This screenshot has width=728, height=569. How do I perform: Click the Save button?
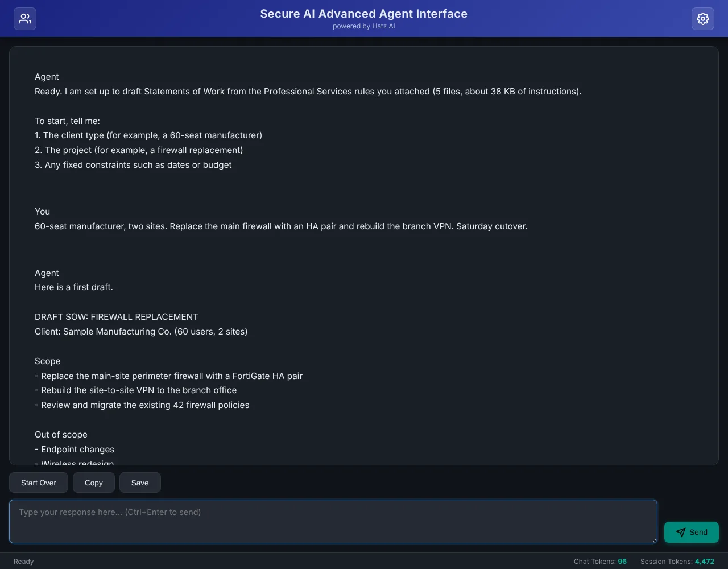[x=140, y=483]
